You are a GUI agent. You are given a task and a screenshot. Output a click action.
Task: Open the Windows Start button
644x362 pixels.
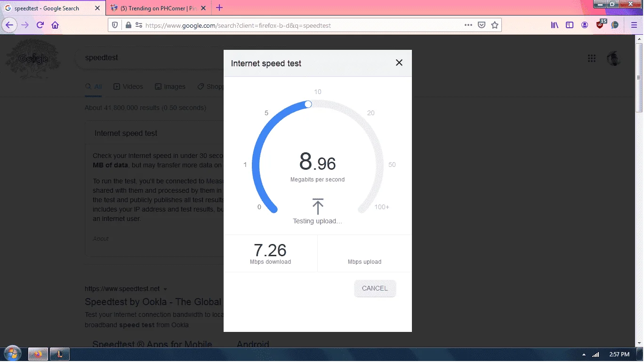pyautogui.click(x=12, y=354)
